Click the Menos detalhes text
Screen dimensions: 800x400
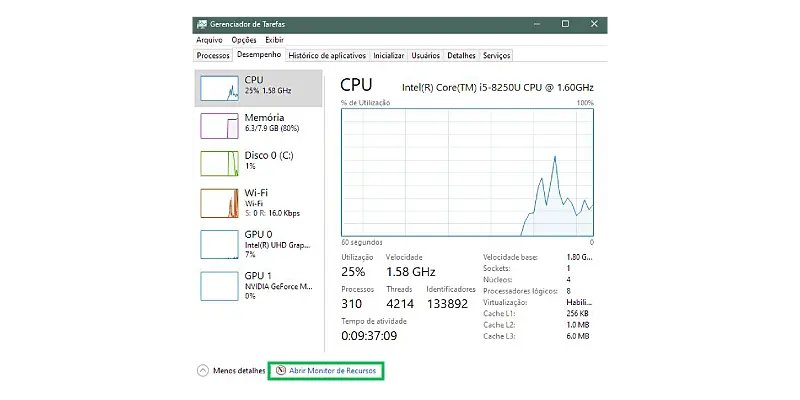[x=239, y=371]
